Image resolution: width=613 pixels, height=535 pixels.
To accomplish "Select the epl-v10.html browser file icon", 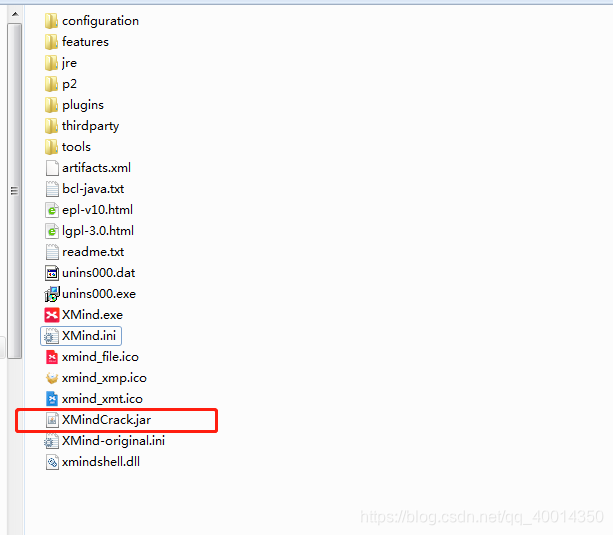I will pyautogui.click(x=52, y=210).
